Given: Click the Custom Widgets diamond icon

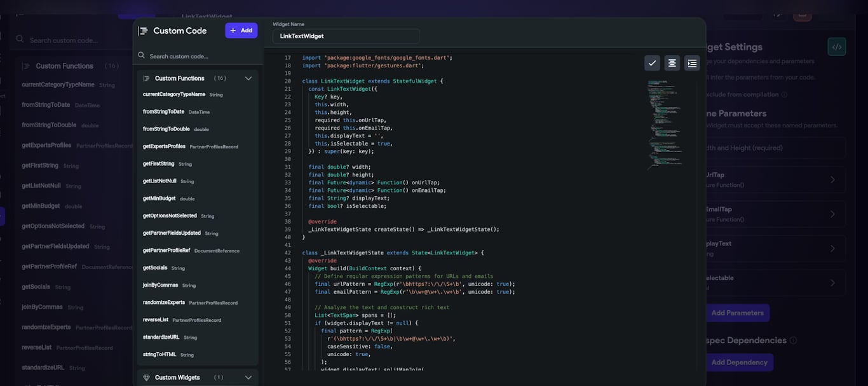Looking at the screenshot, I should pos(146,378).
